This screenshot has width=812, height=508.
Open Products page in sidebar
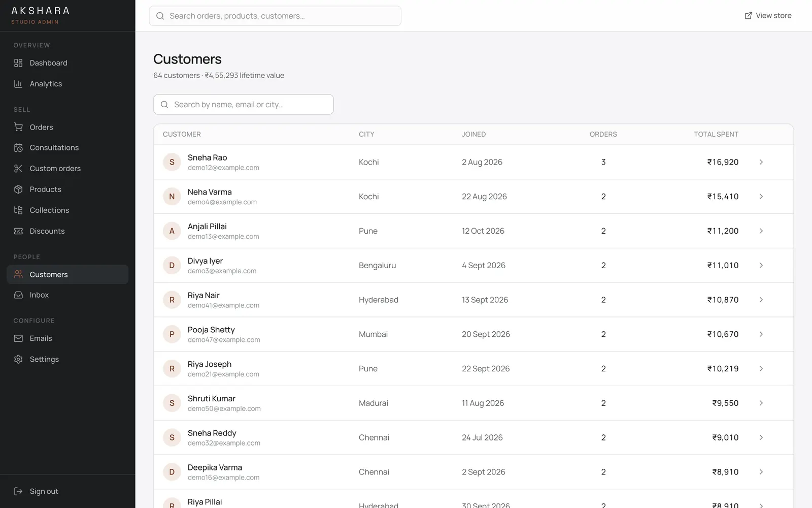(67, 189)
